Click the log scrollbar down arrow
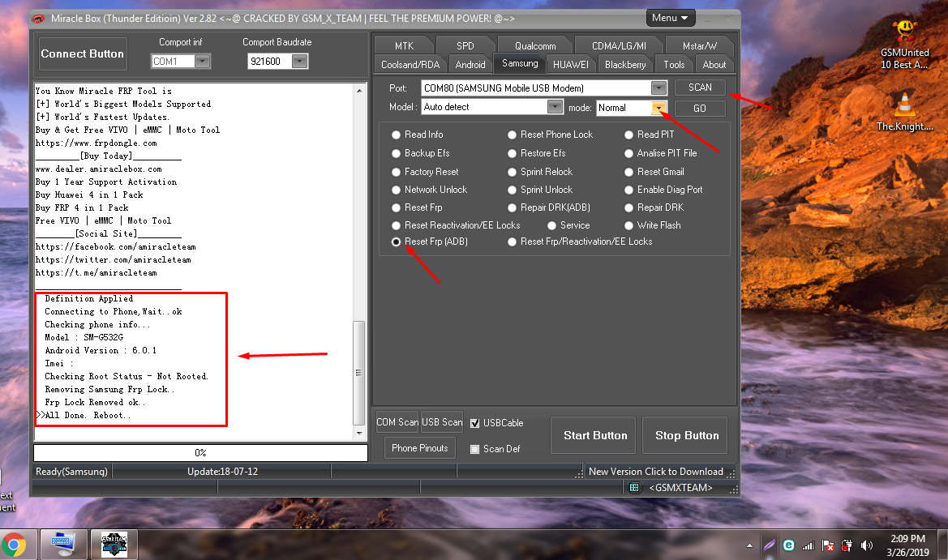948x560 pixels. 358,433
